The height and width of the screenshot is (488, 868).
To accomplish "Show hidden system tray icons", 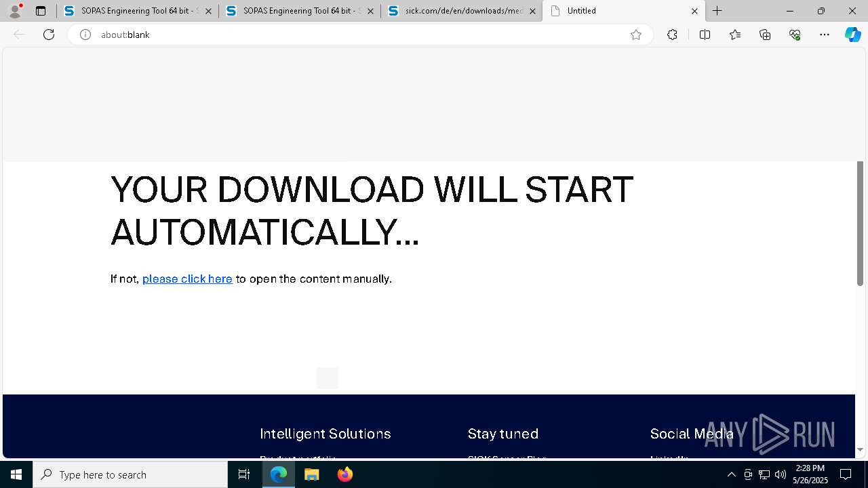I will [x=731, y=474].
